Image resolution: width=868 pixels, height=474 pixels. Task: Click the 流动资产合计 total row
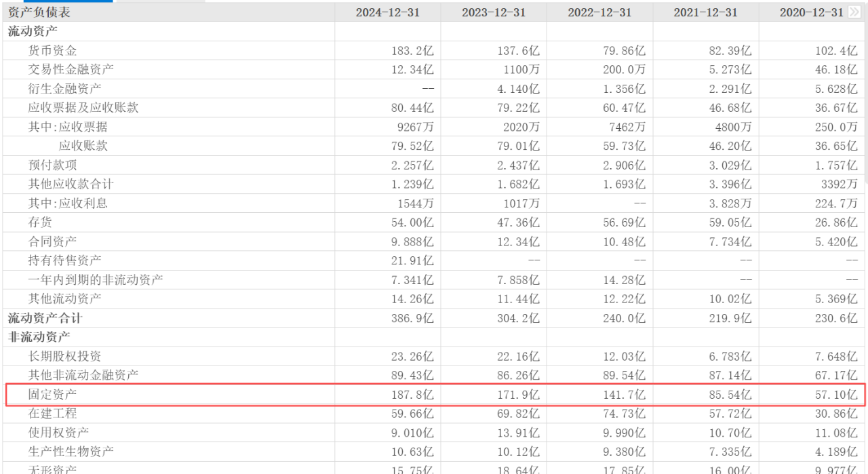pos(45,318)
